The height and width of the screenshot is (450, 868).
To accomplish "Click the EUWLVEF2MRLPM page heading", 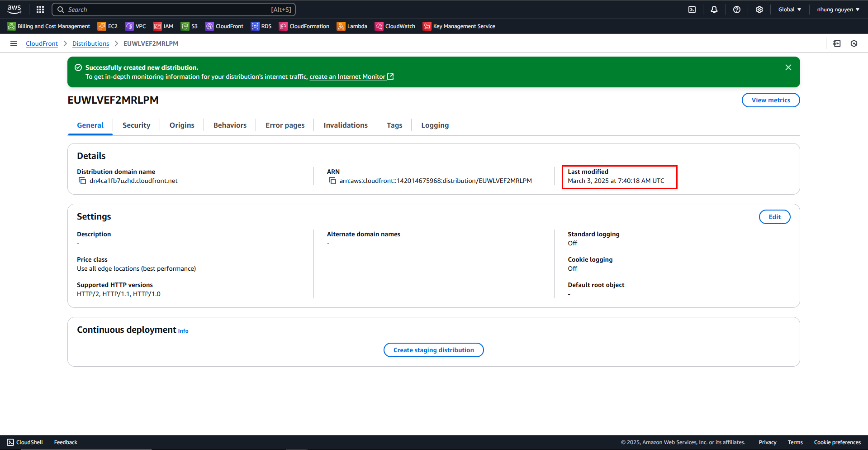I will 113,100.
